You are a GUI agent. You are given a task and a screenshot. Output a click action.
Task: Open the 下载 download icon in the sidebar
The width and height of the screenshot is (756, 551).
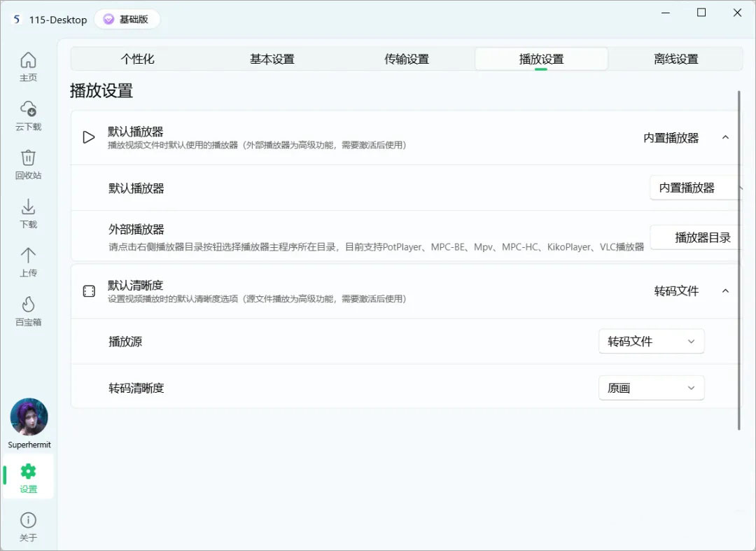click(28, 207)
